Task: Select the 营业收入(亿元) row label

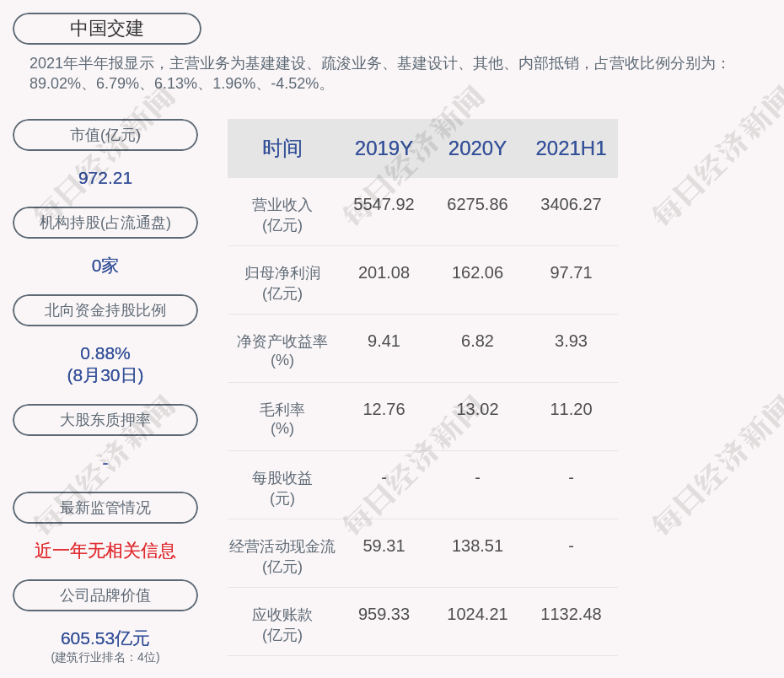Action: click(282, 215)
